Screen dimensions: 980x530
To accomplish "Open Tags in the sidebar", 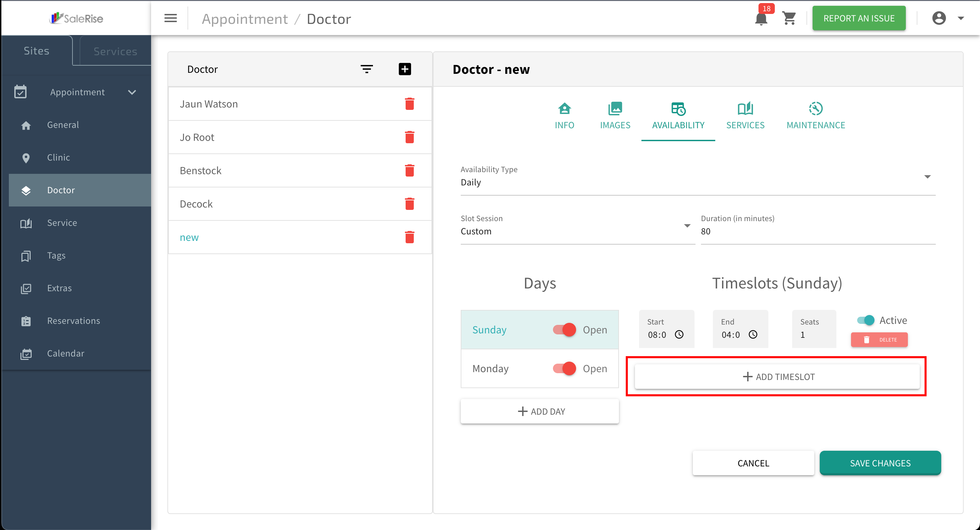I will click(80, 255).
